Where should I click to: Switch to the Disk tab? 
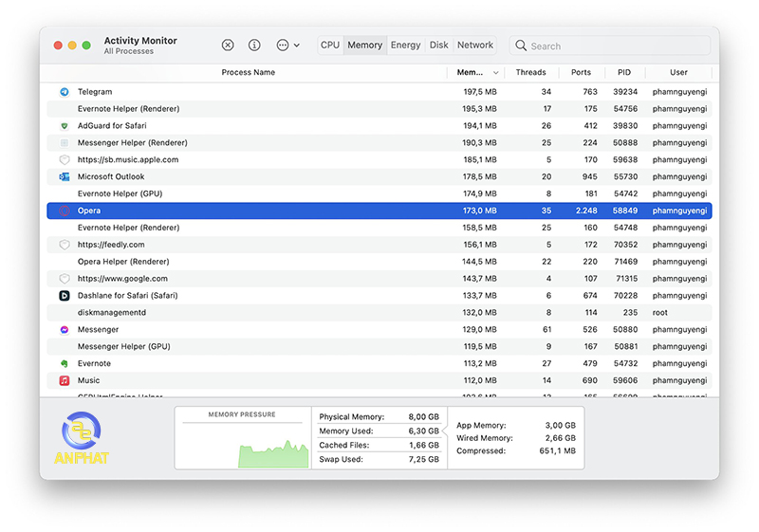(x=439, y=45)
